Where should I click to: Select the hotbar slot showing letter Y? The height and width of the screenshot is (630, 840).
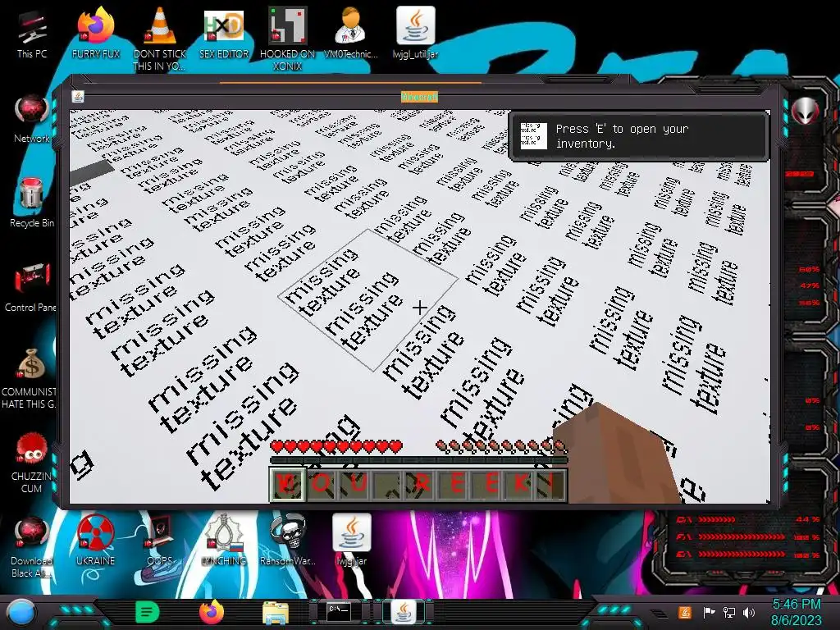point(288,484)
